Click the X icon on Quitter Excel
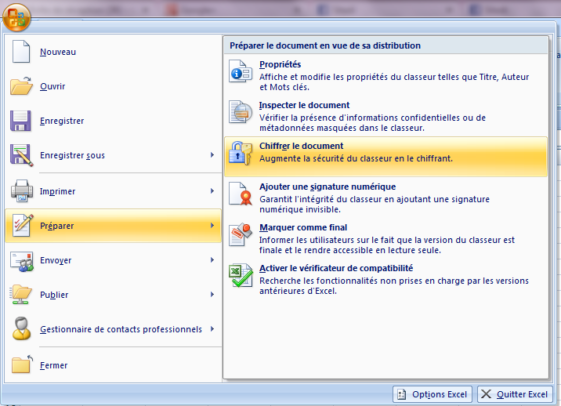The width and height of the screenshot is (561, 406). 486,394
